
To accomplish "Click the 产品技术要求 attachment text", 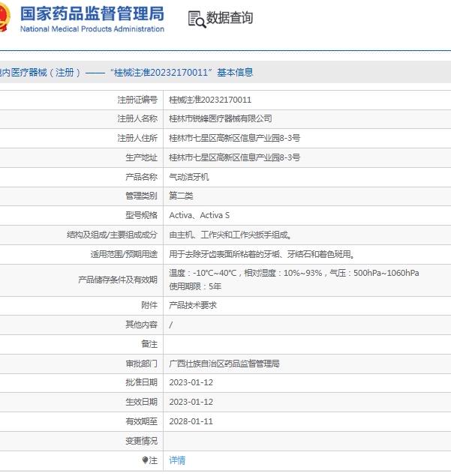I will point(193,305).
